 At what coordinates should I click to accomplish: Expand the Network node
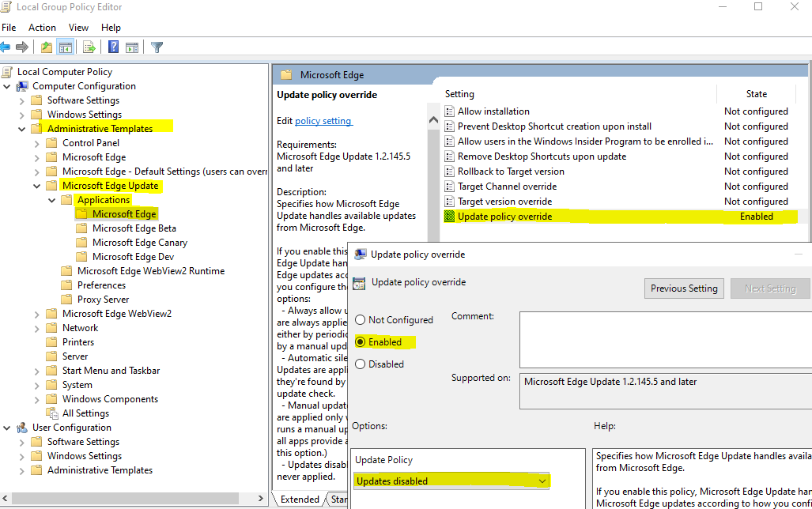pos(36,328)
